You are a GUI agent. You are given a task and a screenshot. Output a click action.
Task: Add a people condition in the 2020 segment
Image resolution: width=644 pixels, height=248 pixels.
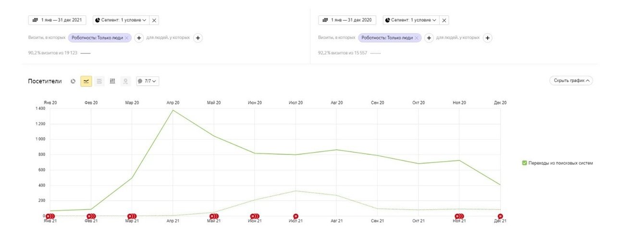click(x=487, y=38)
